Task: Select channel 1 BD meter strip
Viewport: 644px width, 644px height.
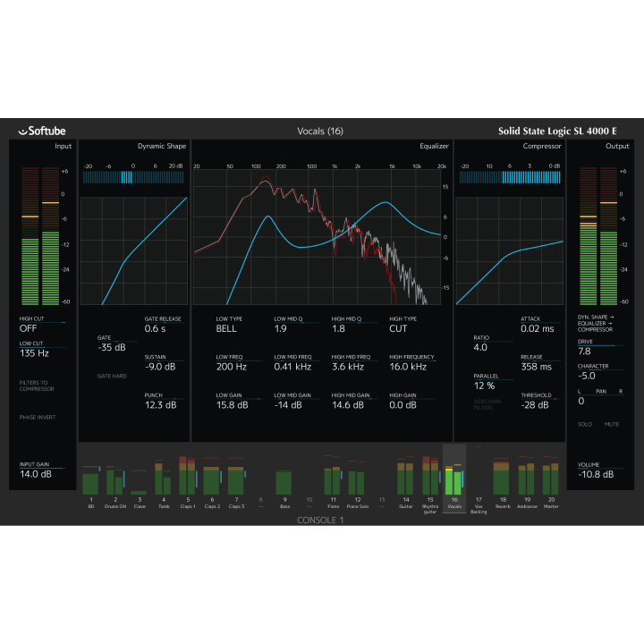Action: pyautogui.click(x=91, y=487)
